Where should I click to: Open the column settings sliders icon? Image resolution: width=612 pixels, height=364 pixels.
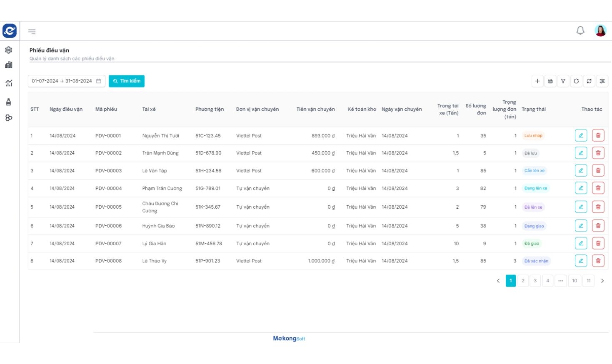(x=602, y=81)
